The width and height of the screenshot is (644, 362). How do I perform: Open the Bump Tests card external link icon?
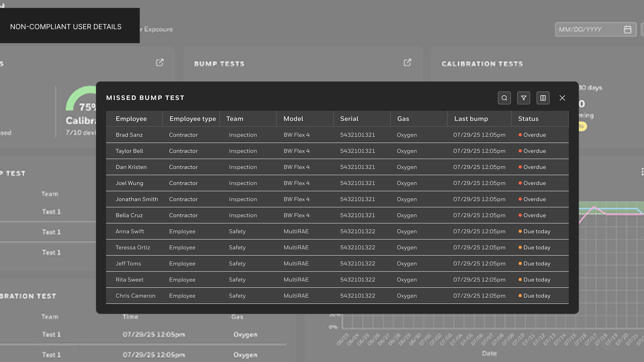[407, 63]
